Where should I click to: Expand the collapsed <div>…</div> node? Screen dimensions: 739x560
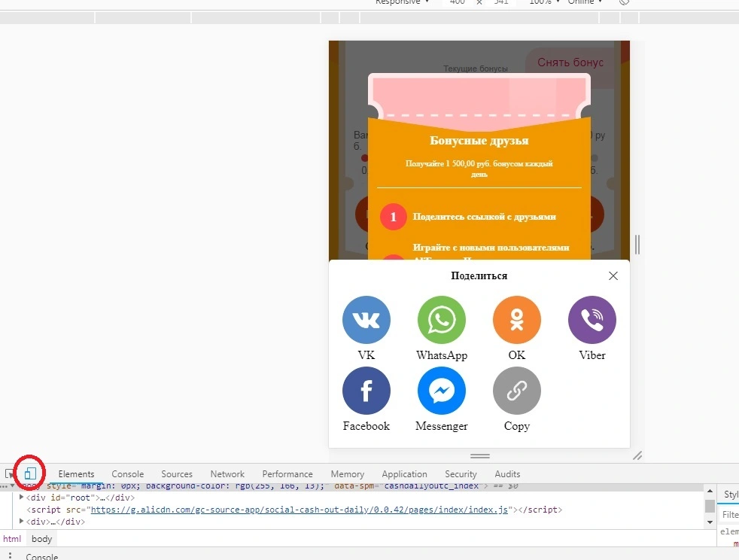point(21,522)
